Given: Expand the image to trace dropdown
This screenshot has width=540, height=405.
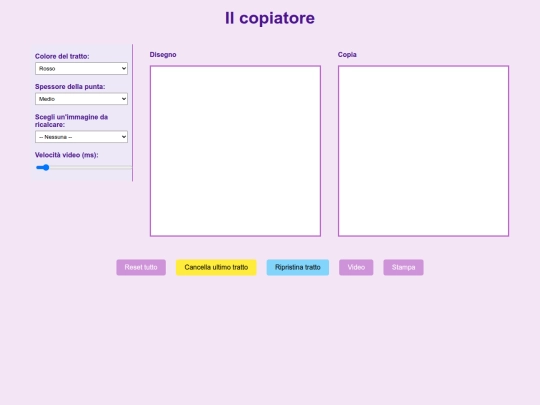Looking at the screenshot, I should click(x=81, y=137).
